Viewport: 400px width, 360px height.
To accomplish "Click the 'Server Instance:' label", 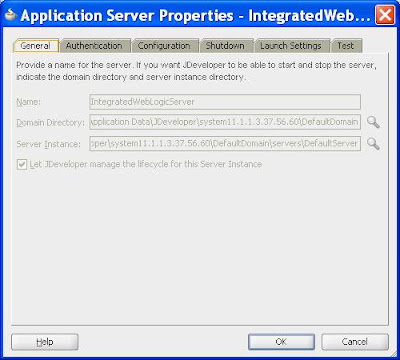I will 49,144.
